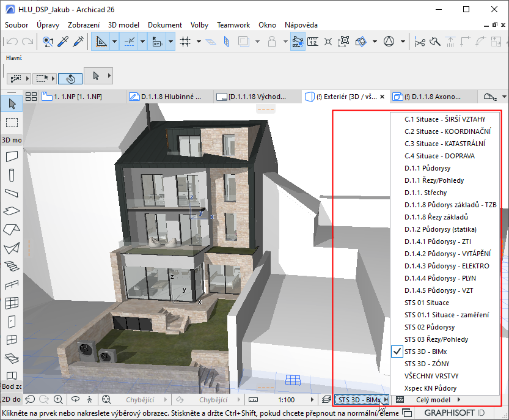Choose VŠECHNY VRSTVY layer combination
The height and width of the screenshot is (420, 509).
coord(431,376)
